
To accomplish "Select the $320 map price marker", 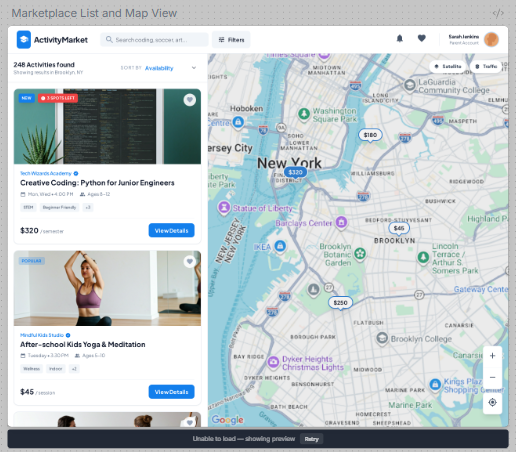I will point(295,172).
